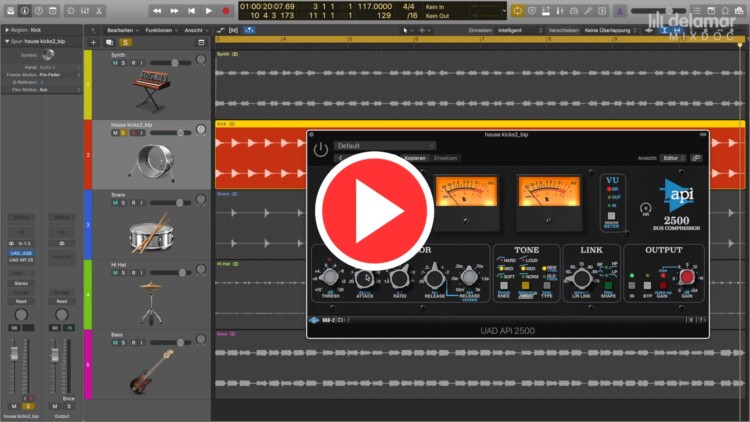The image size is (750, 422).
Task: Open the Loop Browser icon
Action: coord(725,11)
